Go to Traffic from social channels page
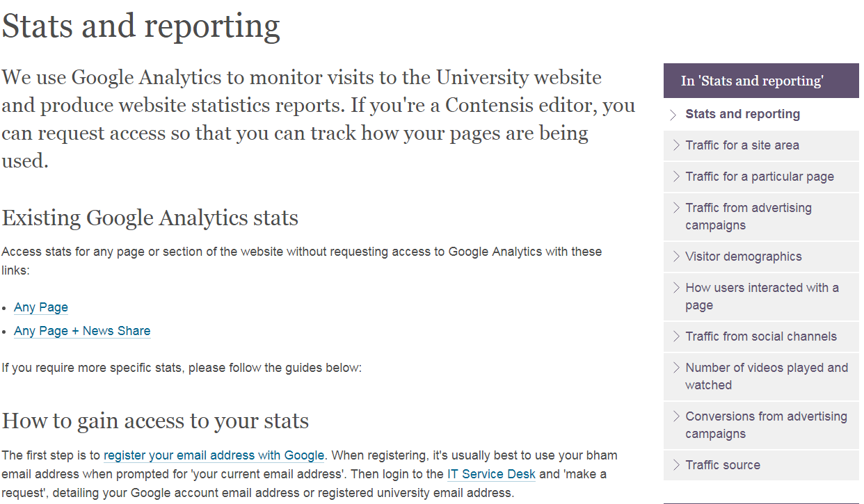Screen dimensions: 864x504 [760, 336]
